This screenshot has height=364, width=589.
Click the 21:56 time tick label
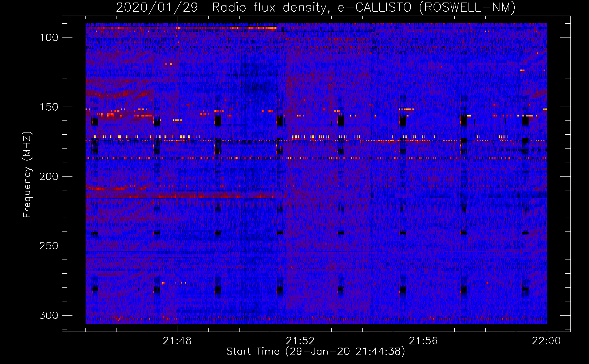pos(423,341)
